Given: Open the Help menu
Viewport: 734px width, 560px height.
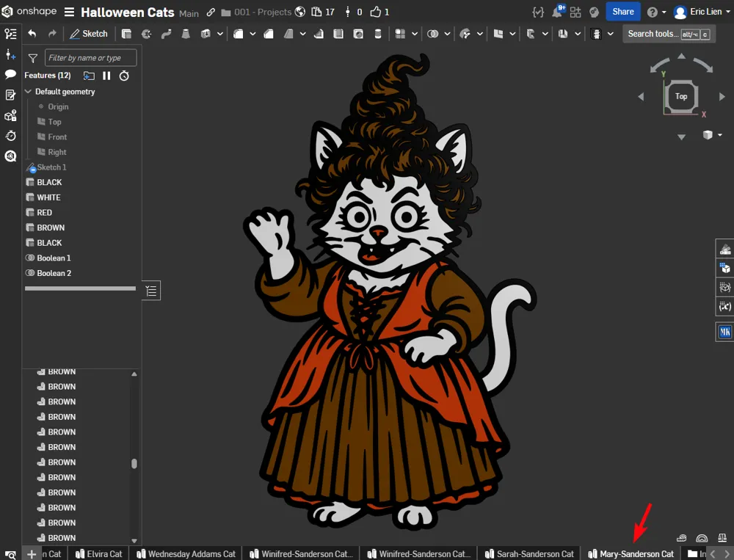Looking at the screenshot, I should point(656,12).
